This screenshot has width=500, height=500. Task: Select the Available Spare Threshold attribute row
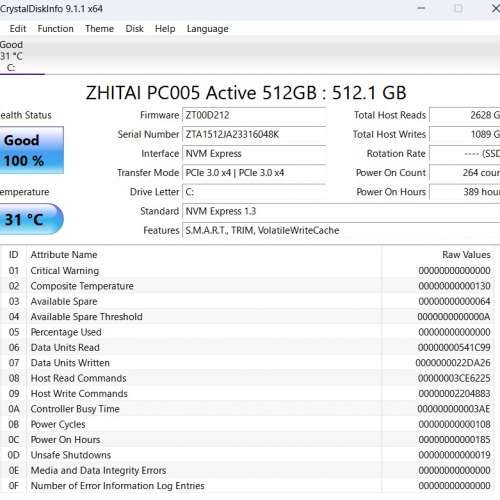tap(247, 317)
